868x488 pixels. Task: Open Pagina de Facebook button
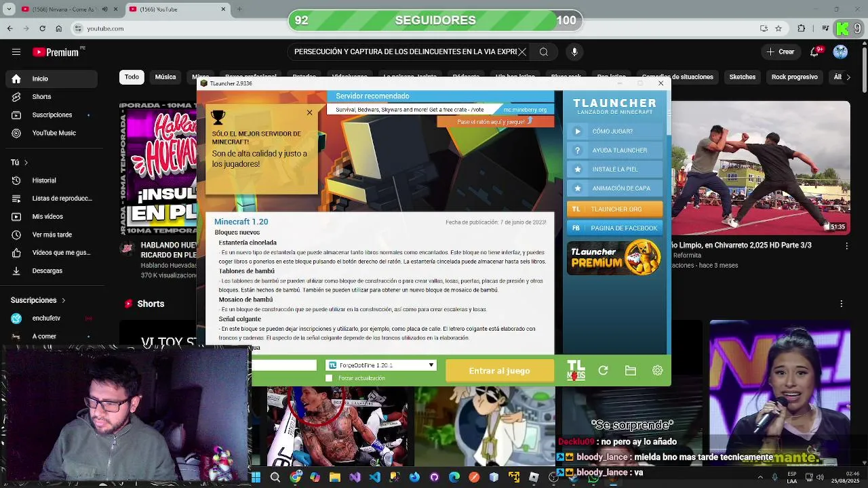pos(614,228)
